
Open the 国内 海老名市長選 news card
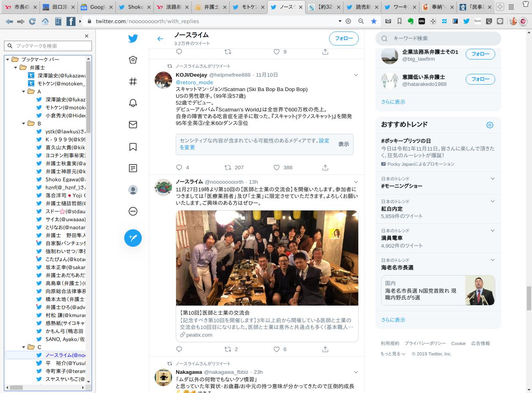pyautogui.click(x=438, y=290)
